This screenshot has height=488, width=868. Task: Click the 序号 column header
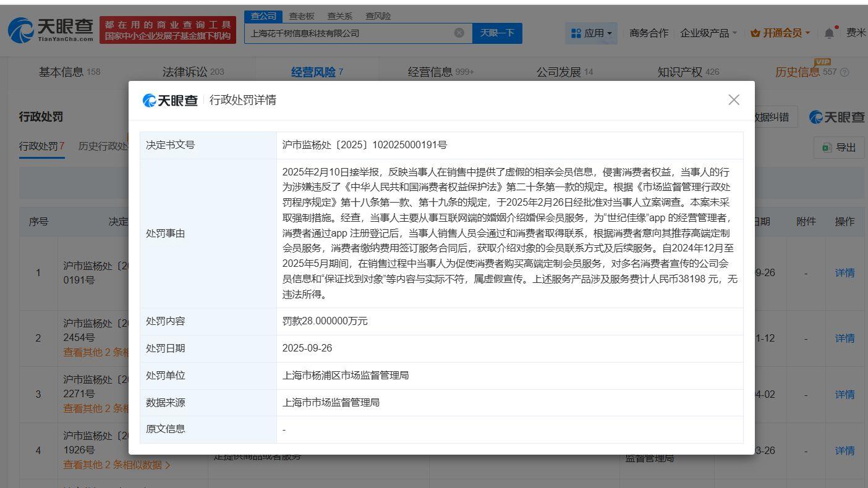point(38,222)
